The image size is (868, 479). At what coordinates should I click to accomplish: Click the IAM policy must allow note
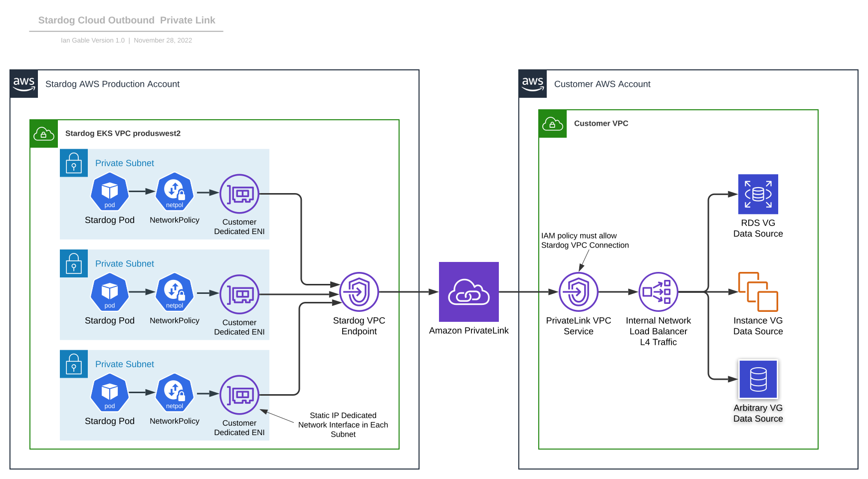coord(585,240)
